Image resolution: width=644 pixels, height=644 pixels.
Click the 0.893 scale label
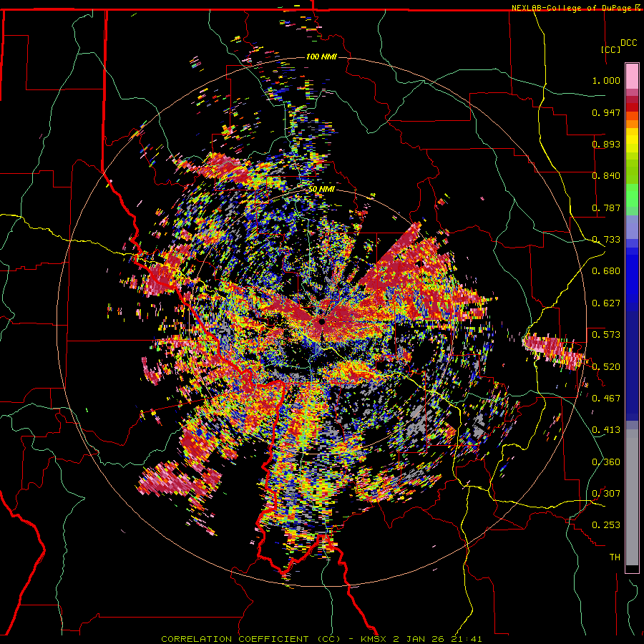point(606,144)
